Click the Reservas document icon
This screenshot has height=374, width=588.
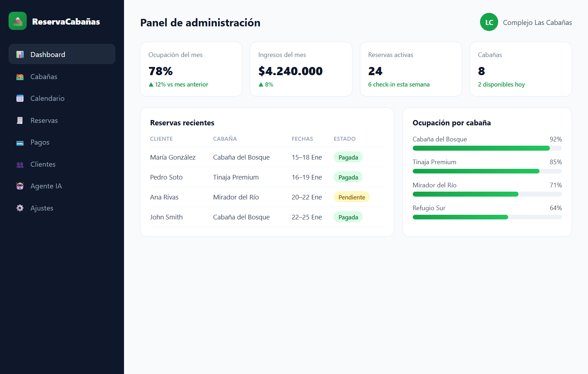pyautogui.click(x=20, y=120)
